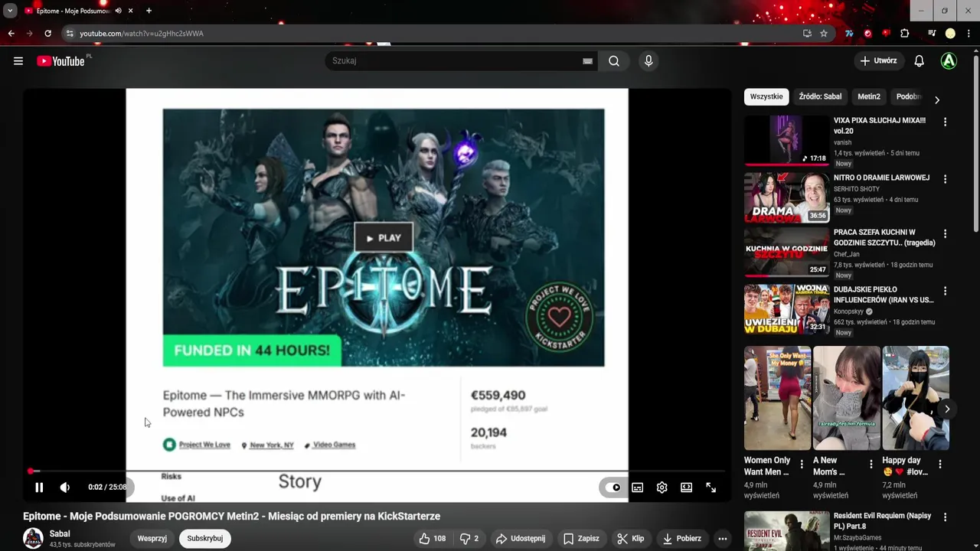980x551 pixels.
Task: Toggle subtitles in the player
Action: tap(638, 487)
